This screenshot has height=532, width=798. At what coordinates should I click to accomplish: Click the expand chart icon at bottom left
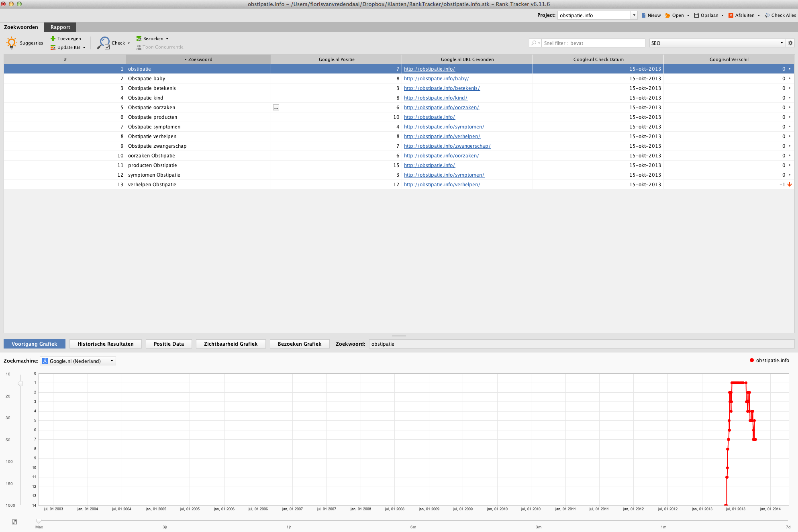[x=14, y=522]
